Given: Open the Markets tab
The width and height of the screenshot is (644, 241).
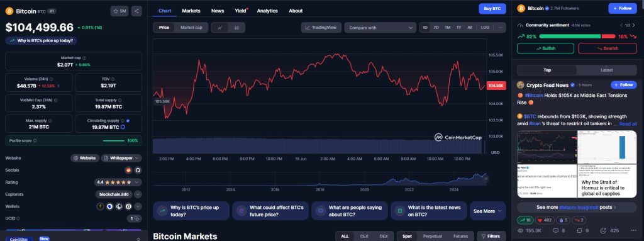Looking at the screenshot, I should [x=191, y=11].
